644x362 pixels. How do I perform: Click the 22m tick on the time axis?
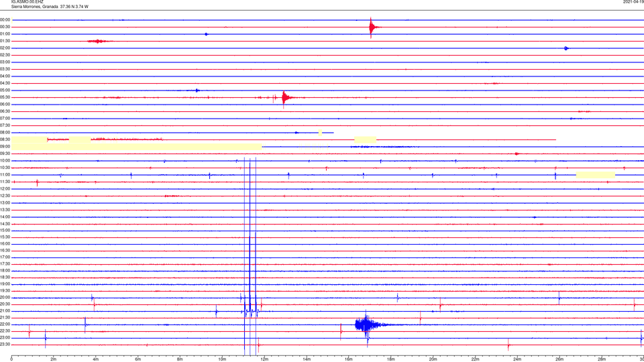(475, 359)
